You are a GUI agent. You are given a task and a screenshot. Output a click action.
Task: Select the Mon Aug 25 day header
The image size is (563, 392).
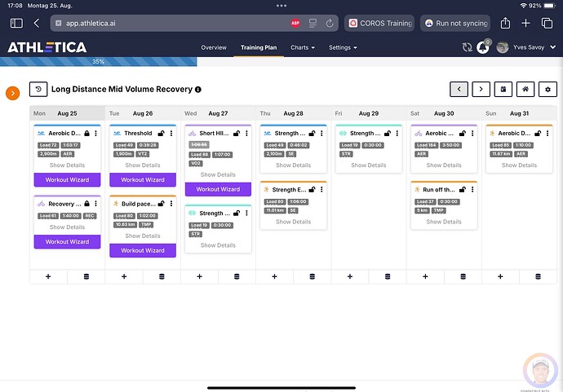point(67,113)
